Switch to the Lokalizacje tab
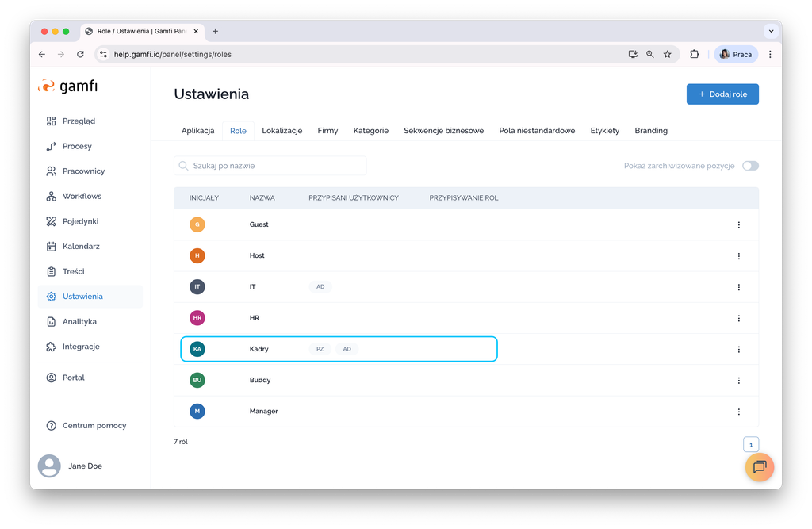Screen dimensions: 812x529 (x=282, y=131)
